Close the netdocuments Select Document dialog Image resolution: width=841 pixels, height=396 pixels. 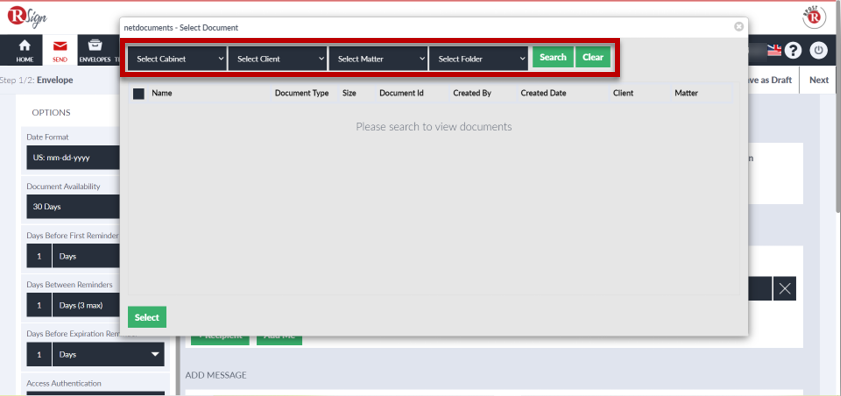(x=739, y=26)
